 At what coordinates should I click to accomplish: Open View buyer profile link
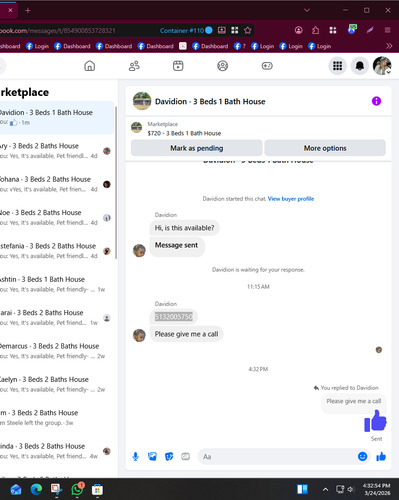tap(291, 199)
